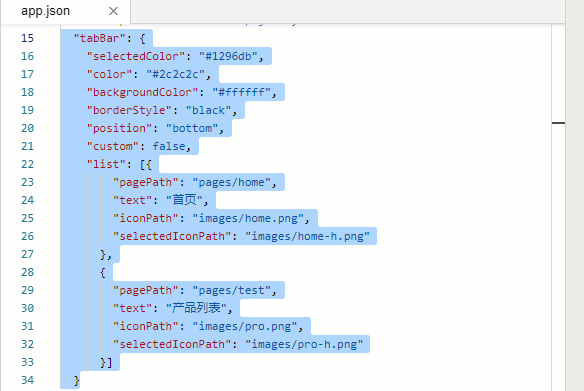The width and height of the screenshot is (584, 391).
Task: Click line number 15 in gutter
Action: pos(27,38)
